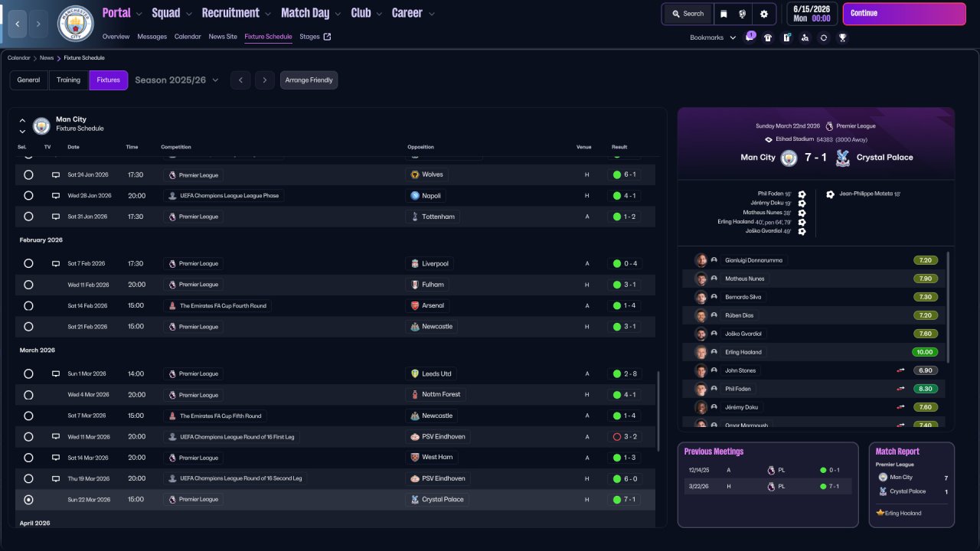
Task: Expand the Career menu dropdown arrow
Action: tap(432, 14)
